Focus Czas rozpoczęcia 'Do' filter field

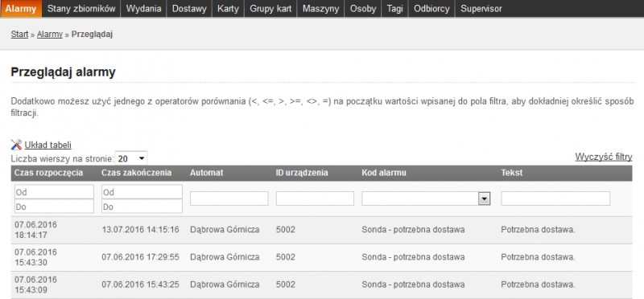click(54, 207)
